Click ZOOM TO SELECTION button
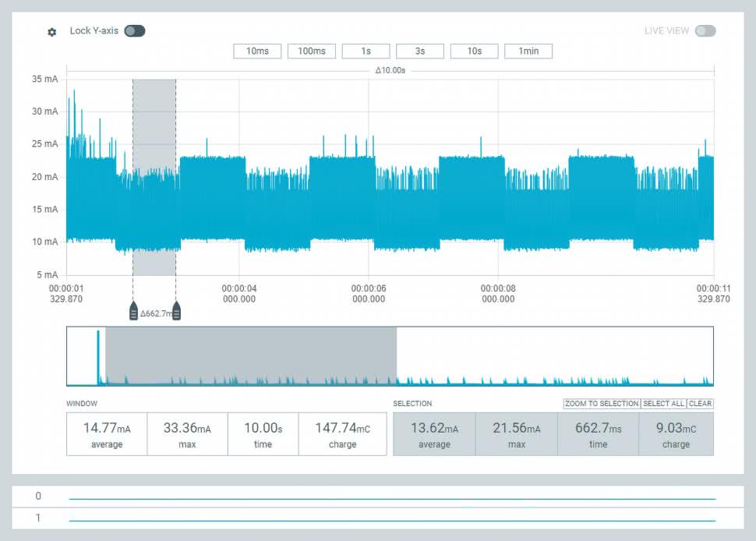Image resolution: width=756 pixels, height=541 pixels. (x=602, y=404)
